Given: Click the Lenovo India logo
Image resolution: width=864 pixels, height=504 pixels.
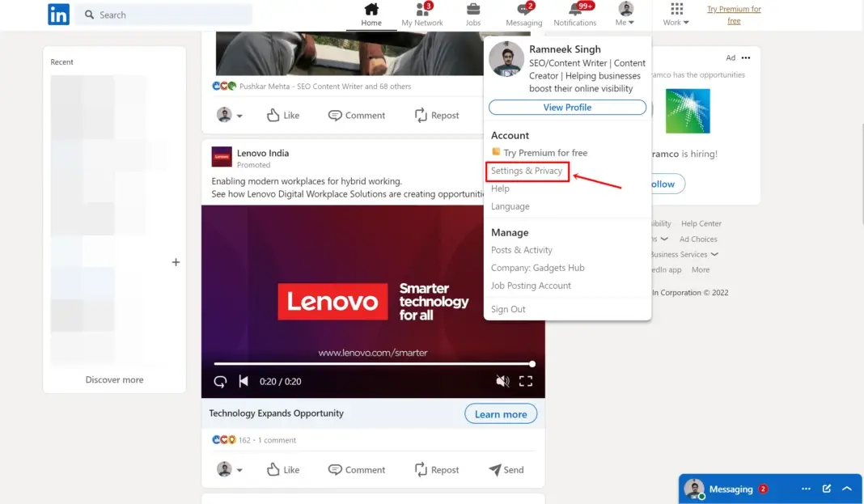Looking at the screenshot, I should point(222,157).
